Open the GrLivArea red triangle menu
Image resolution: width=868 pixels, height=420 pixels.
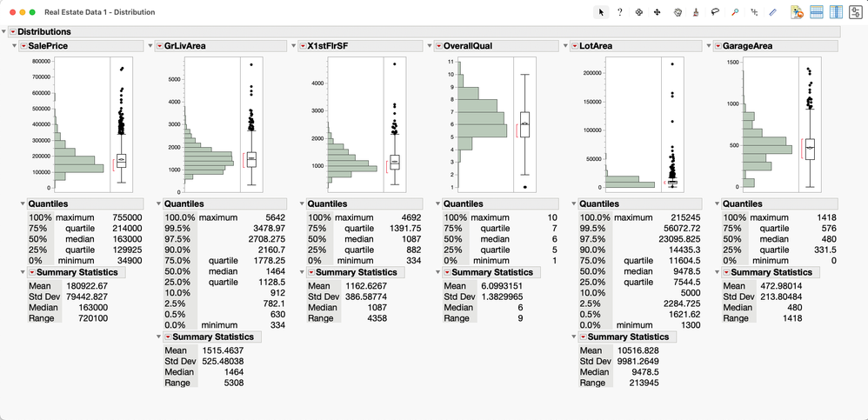pyautogui.click(x=159, y=46)
